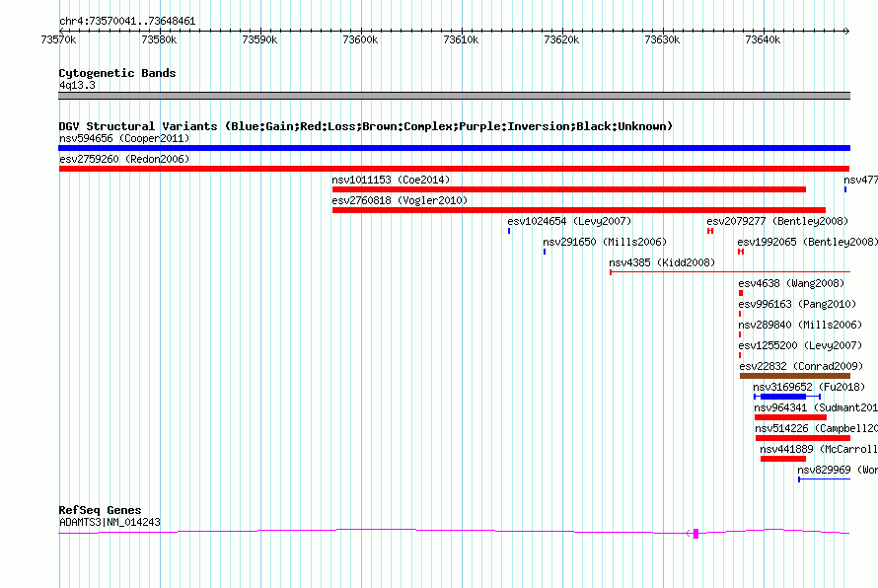Open the esv1255200 (Levy2007) label
Screen dimensions: 878x588
(x=800, y=345)
